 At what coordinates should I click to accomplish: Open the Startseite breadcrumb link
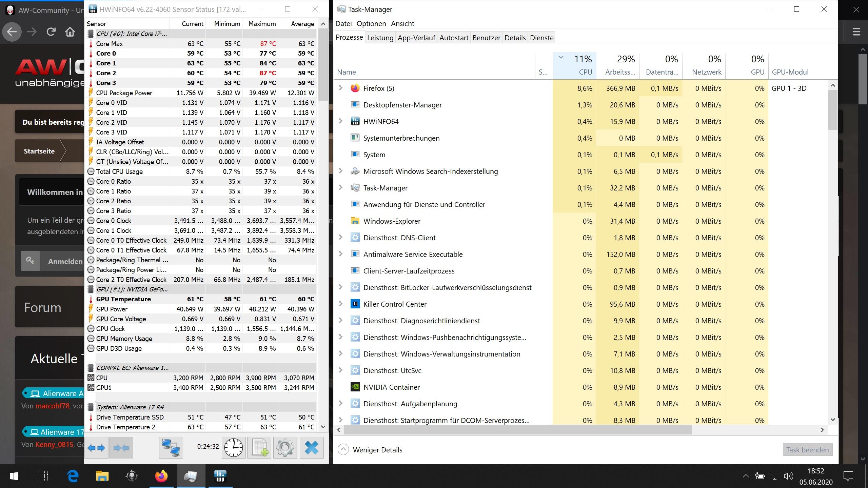(x=39, y=151)
